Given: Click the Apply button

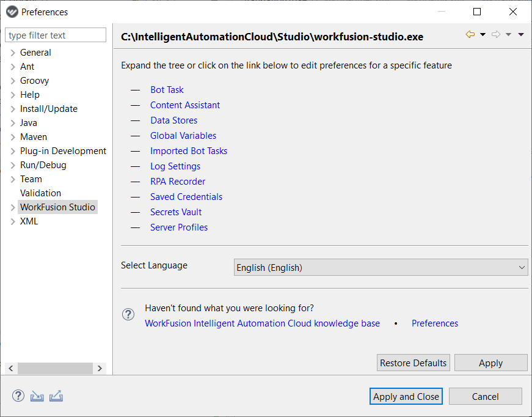Looking at the screenshot, I should point(491,363).
